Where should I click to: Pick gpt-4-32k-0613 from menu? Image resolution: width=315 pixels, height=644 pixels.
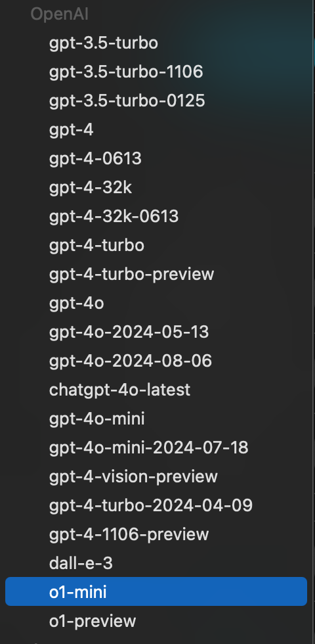click(x=156, y=216)
